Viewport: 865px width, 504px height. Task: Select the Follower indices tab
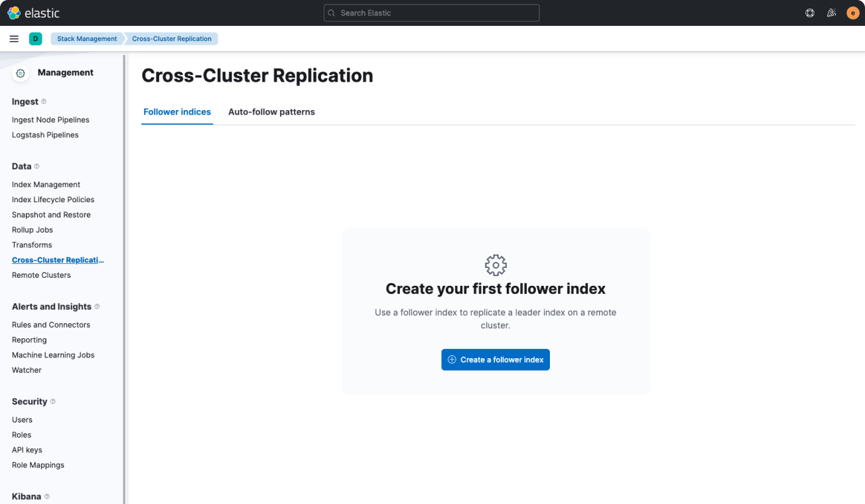(176, 111)
